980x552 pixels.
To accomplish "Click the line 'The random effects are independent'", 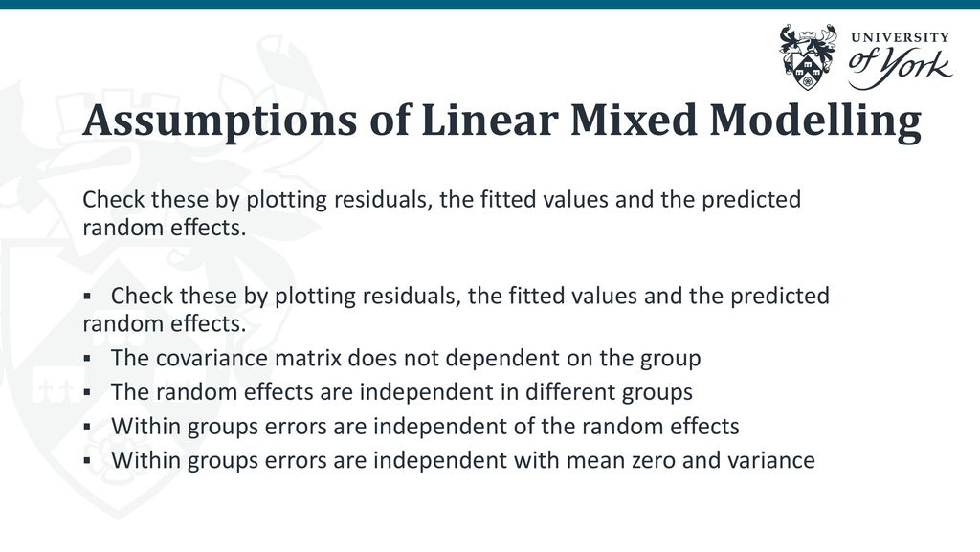I will point(402,392).
